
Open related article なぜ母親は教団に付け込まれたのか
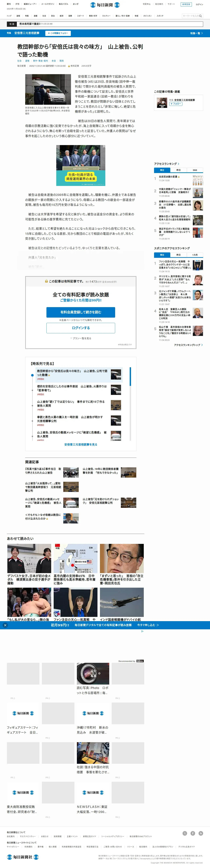[x=43, y=517]
